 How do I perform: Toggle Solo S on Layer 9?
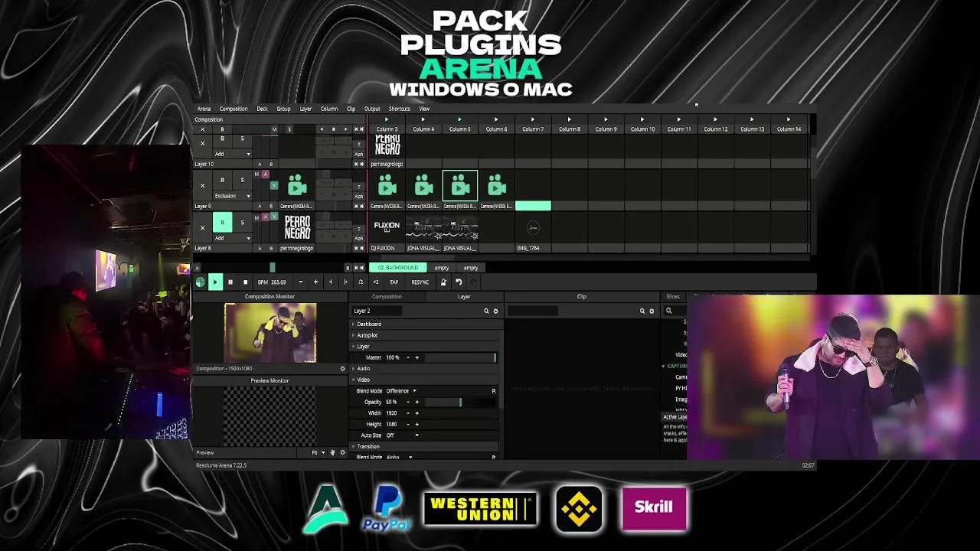[x=242, y=181]
